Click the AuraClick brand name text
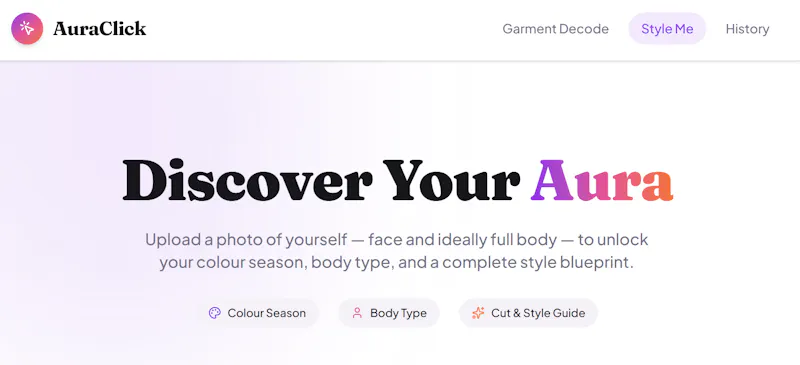The height and width of the screenshot is (365, 800). tap(99, 29)
